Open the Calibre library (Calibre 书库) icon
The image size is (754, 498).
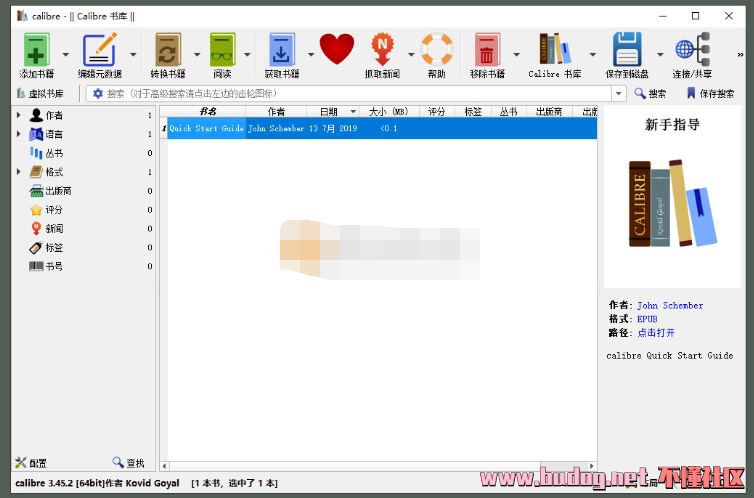(x=555, y=49)
